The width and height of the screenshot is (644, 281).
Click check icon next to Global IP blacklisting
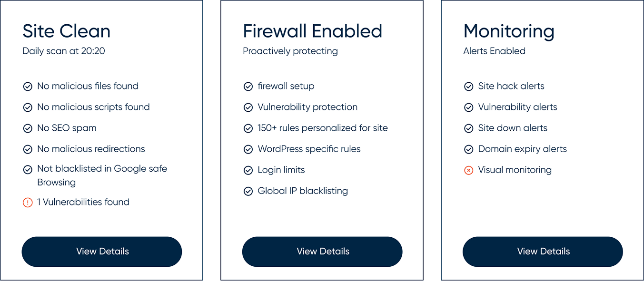point(248,191)
